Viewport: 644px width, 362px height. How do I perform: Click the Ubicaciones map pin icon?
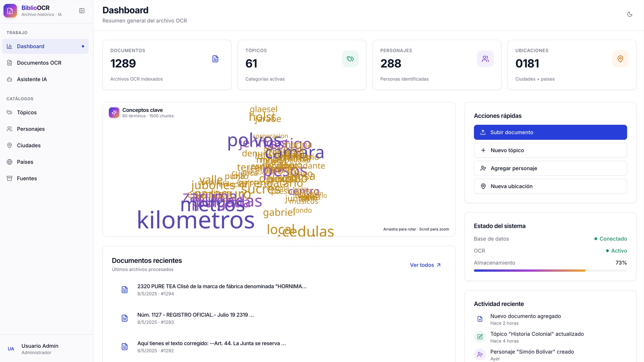pos(620,59)
